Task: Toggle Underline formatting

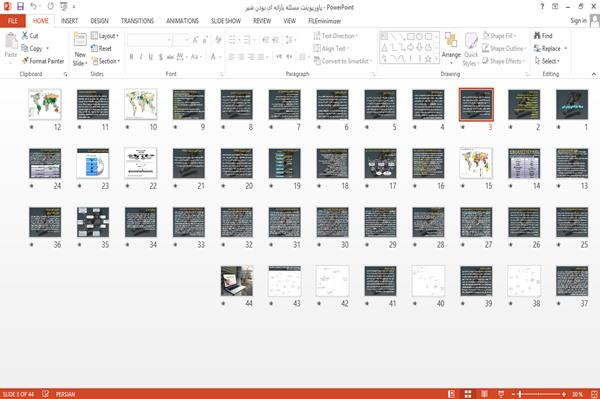Action: [151, 57]
